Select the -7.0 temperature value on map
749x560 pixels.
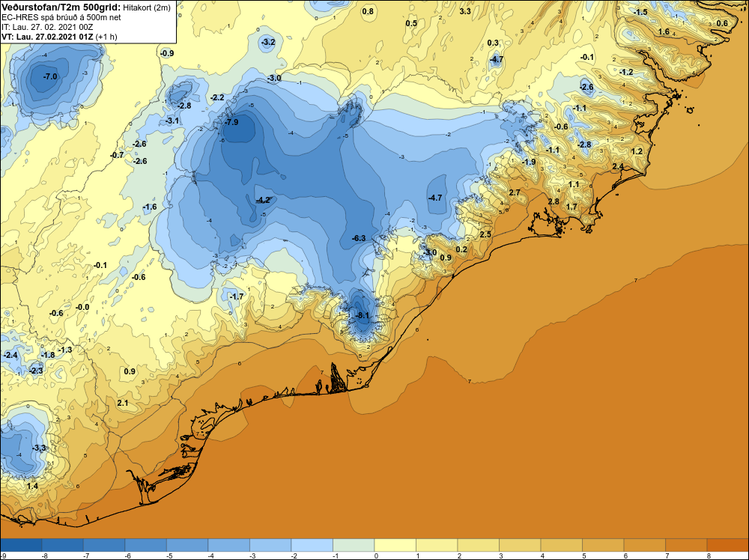(x=50, y=76)
